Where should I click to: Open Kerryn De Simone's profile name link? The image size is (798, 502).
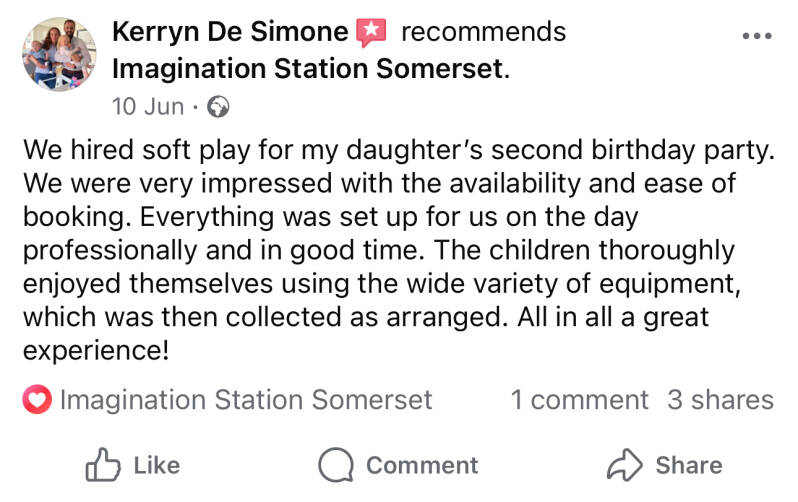(232, 32)
